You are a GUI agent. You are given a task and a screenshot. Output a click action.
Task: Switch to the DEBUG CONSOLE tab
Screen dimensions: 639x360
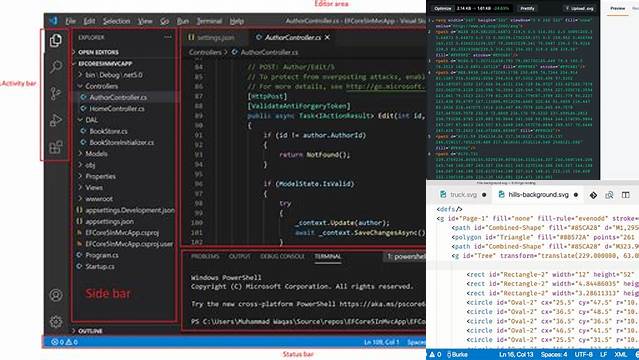(x=282, y=256)
